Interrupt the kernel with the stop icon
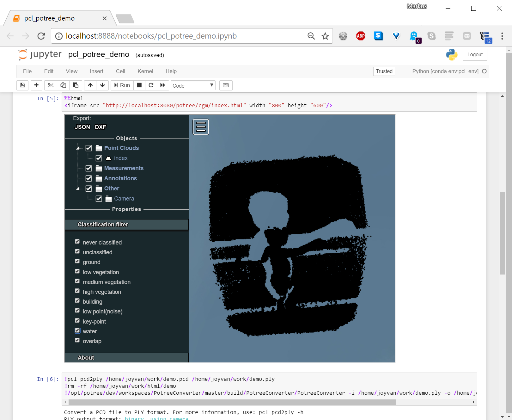Image resolution: width=512 pixels, height=420 pixels. (x=139, y=85)
